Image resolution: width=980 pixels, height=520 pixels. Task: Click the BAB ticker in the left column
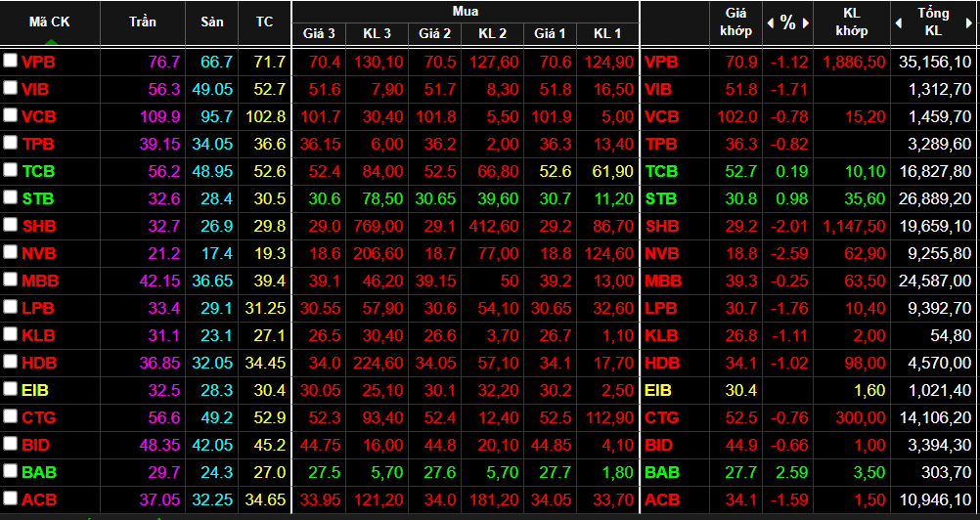coord(39,472)
